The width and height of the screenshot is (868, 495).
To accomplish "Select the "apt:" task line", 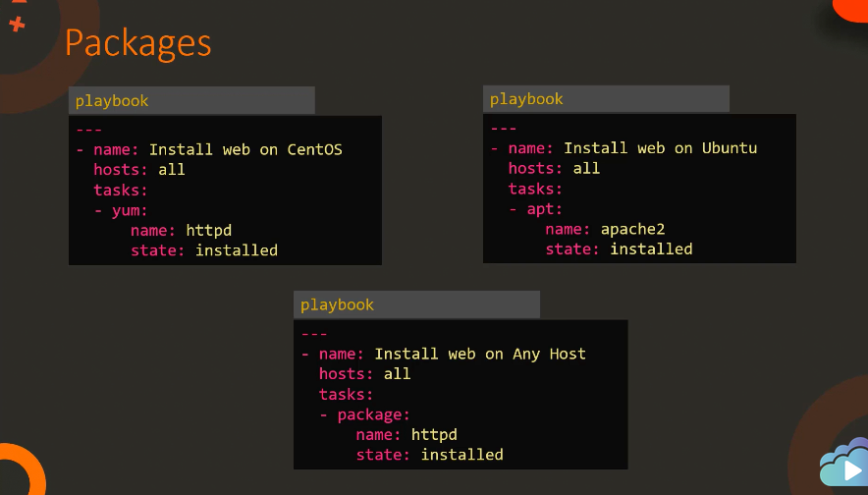I will click(535, 209).
